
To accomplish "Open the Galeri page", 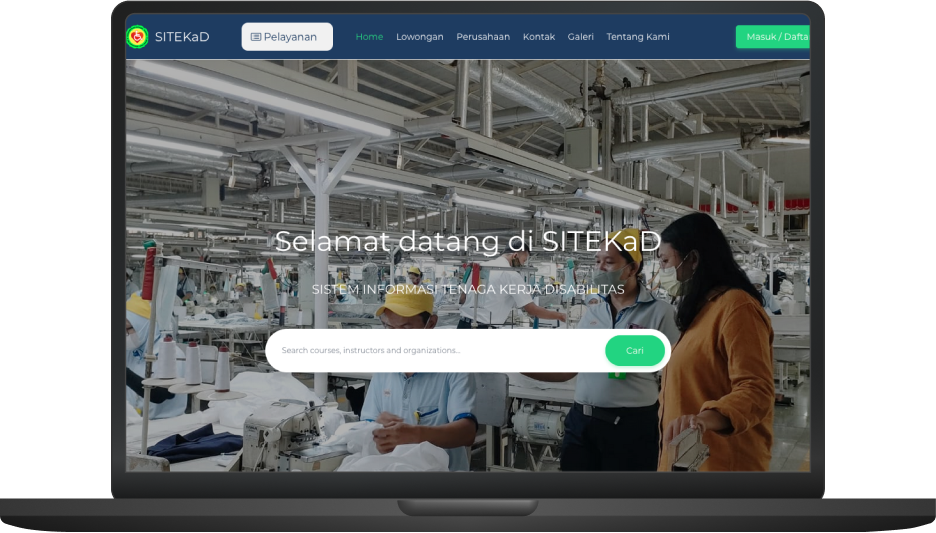I will 580,37.
